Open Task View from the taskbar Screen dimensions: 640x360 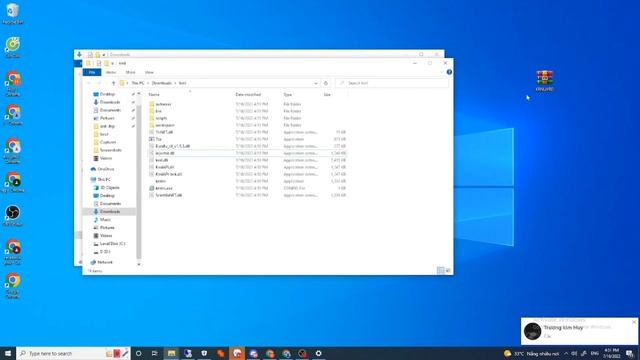[x=155, y=353]
